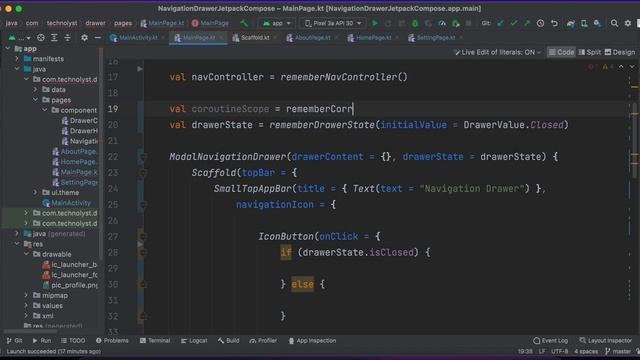Open Device Manager phone icon
Viewport: 640px width, 360px height.
click(x=584, y=23)
